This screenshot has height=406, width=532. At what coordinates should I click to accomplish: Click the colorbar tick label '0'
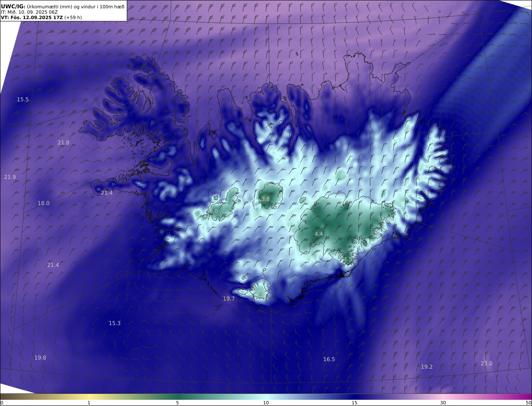tap(2, 403)
